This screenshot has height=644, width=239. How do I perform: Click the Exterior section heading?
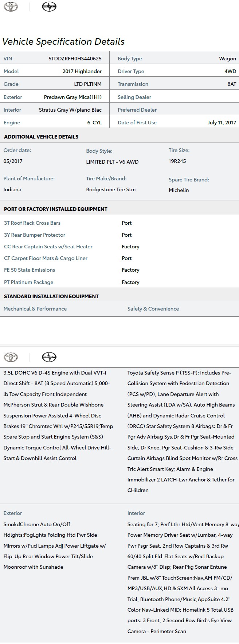pos(13,513)
